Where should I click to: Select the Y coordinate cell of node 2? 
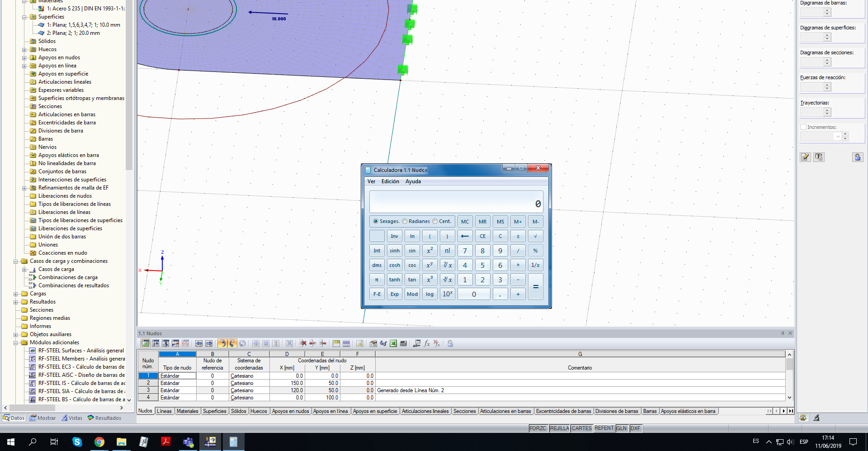(x=322, y=383)
